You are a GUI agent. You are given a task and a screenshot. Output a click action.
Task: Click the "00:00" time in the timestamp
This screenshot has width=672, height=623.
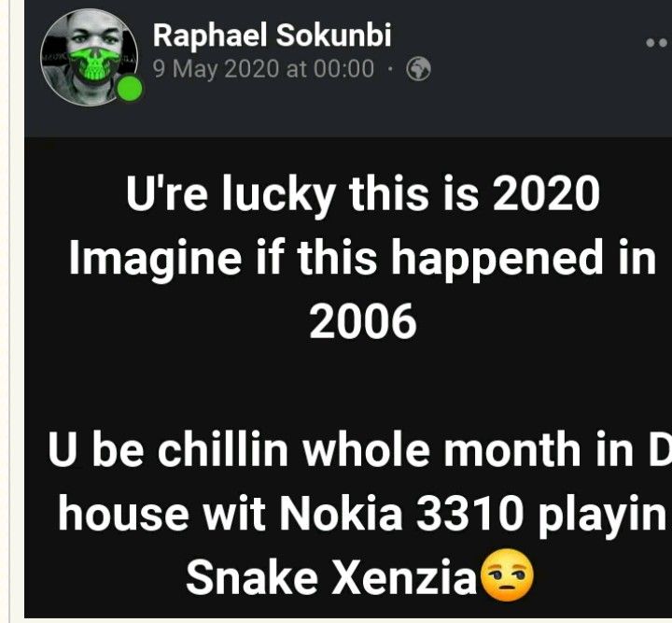[343, 69]
